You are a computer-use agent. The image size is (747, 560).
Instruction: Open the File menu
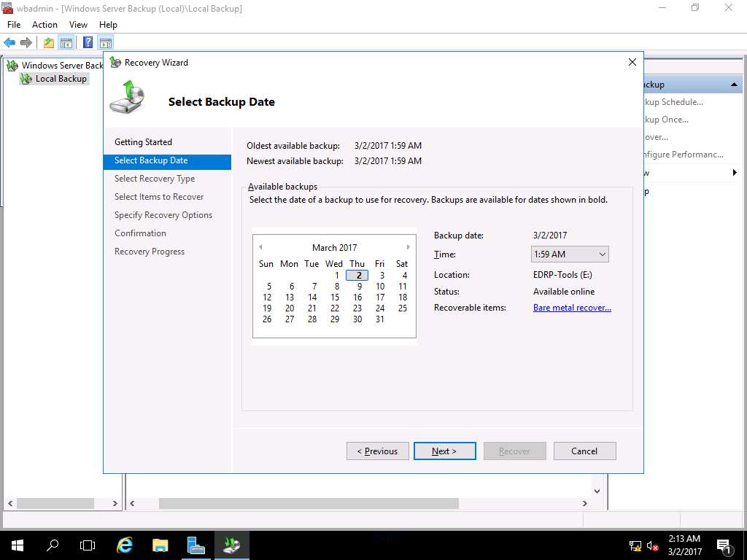tap(14, 25)
